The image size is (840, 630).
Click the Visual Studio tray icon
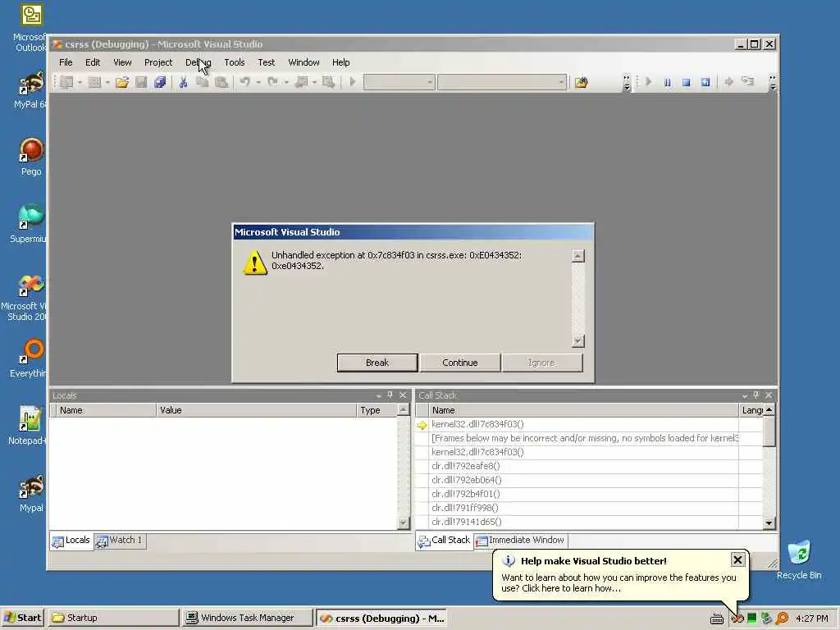pyautogui.click(x=737, y=619)
